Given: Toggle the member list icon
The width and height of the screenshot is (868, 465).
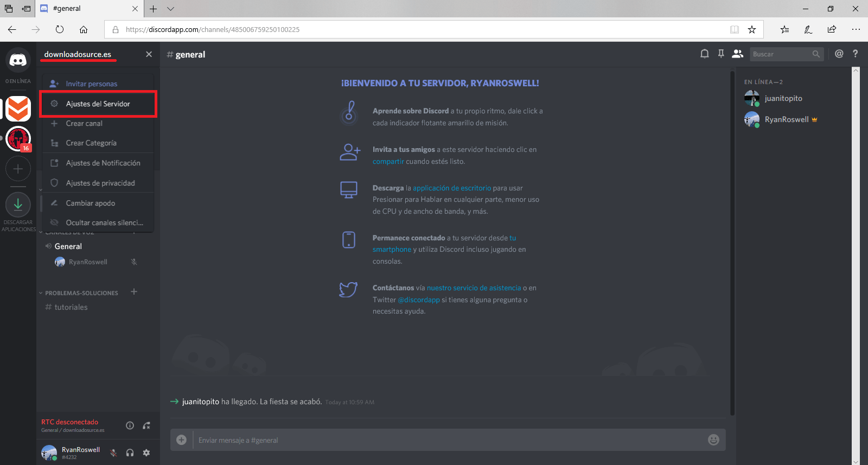Looking at the screenshot, I should tap(737, 54).
